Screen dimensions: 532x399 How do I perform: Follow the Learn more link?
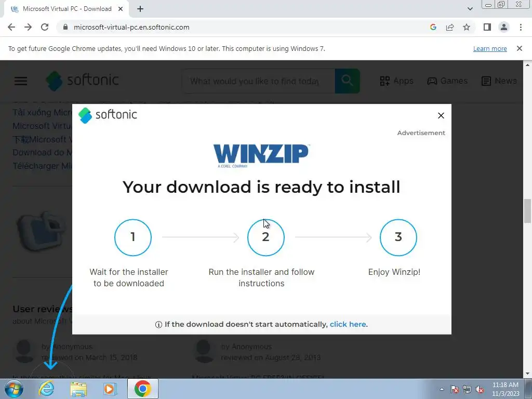[x=490, y=48]
